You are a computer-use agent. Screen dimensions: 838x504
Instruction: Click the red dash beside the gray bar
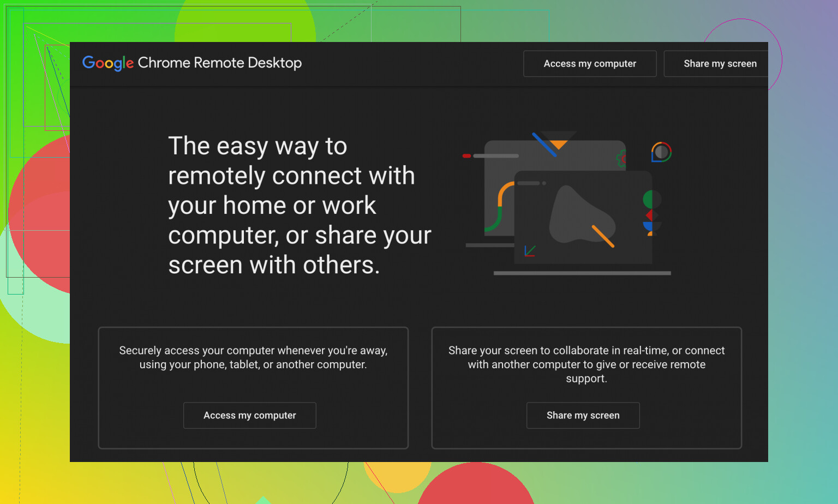(x=466, y=156)
